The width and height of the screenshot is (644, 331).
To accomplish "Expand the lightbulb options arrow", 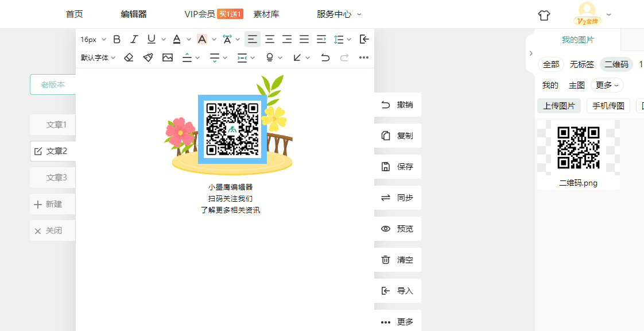I will coord(280,57).
